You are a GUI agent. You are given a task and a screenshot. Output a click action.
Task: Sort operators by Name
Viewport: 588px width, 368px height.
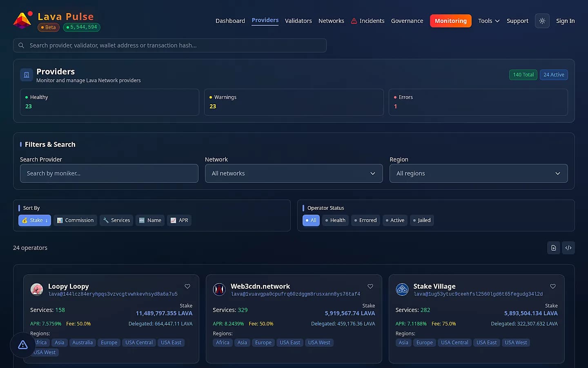[150, 220]
